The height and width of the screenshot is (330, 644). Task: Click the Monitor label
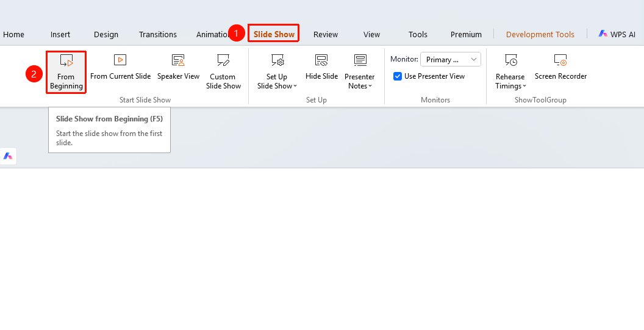pos(404,59)
